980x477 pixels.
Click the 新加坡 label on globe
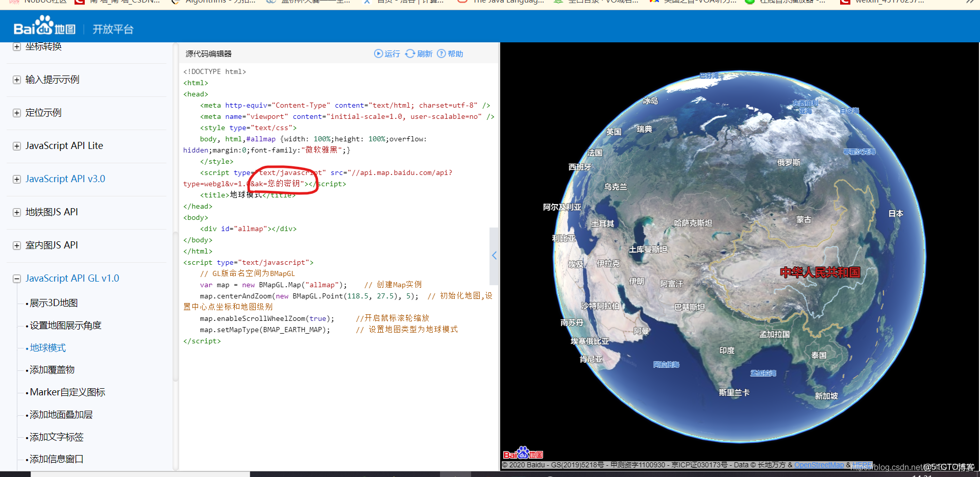(x=826, y=396)
